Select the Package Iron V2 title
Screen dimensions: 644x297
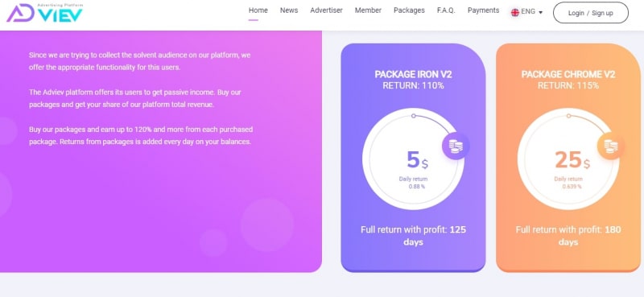(413, 74)
